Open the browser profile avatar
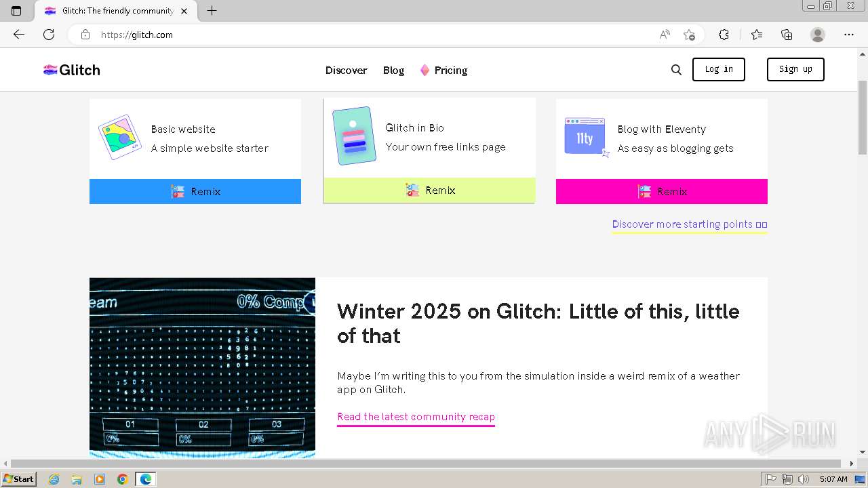This screenshot has width=868, height=488. [818, 35]
